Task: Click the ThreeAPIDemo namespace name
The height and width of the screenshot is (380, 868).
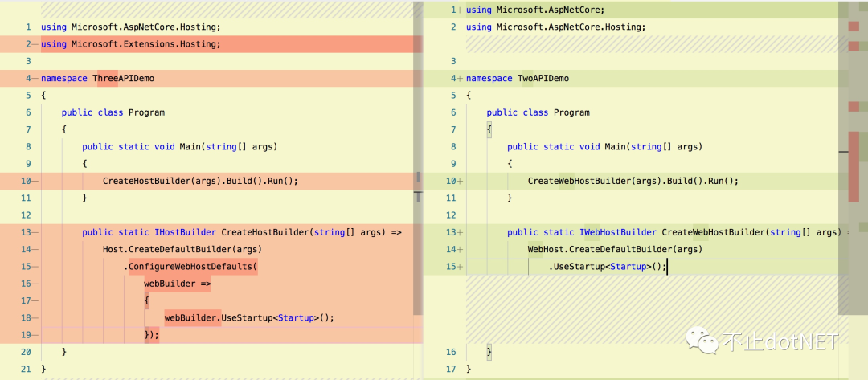Action: point(123,79)
